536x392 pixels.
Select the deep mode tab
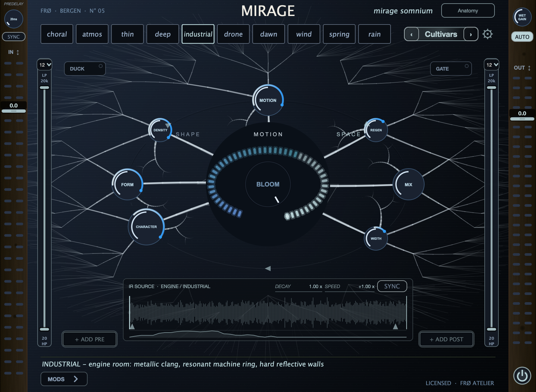click(163, 34)
